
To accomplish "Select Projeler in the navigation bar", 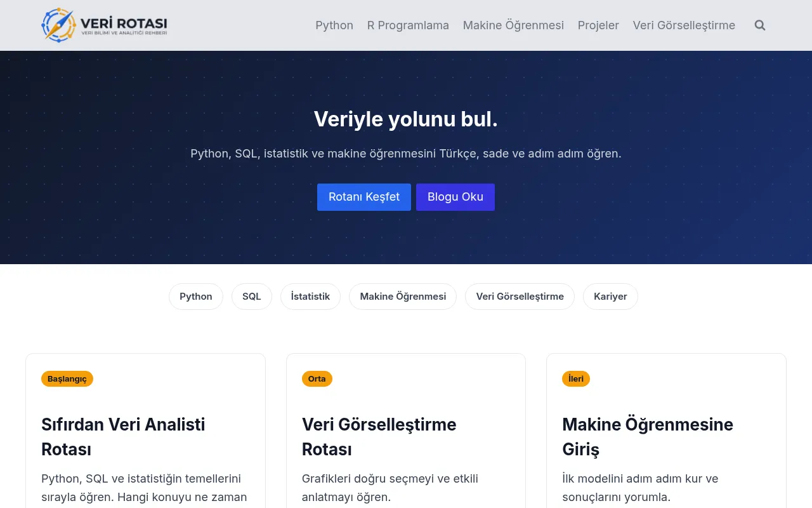I will (598, 25).
